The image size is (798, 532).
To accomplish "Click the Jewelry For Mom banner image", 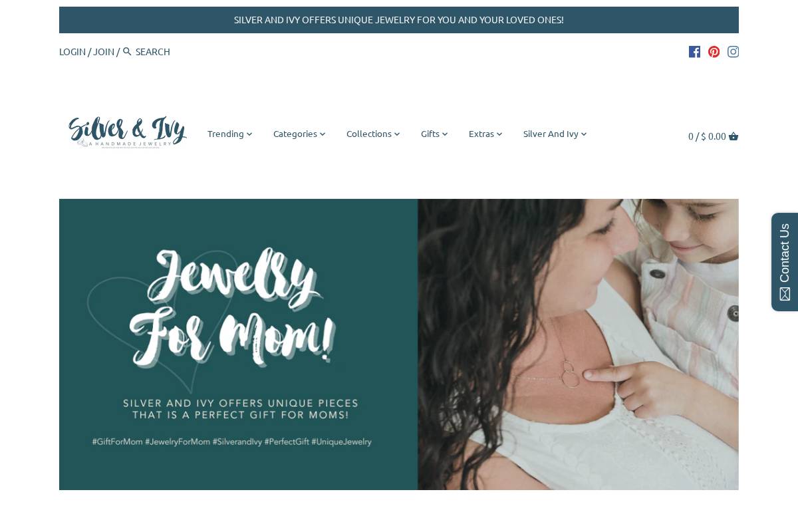I will tap(399, 344).
